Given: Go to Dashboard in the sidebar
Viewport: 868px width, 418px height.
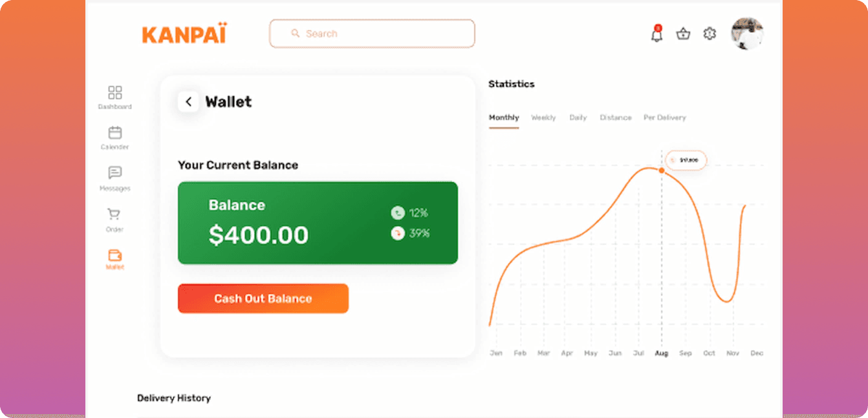Looking at the screenshot, I should pos(115,92).
